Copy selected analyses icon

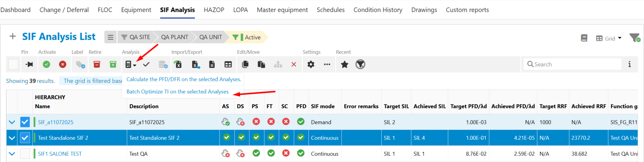245,64
